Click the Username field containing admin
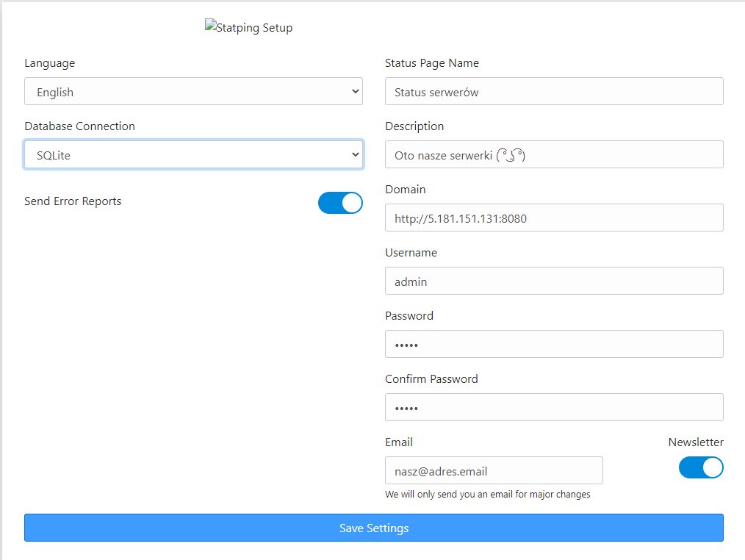This screenshot has height=560, width=745. tap(554, 281)
